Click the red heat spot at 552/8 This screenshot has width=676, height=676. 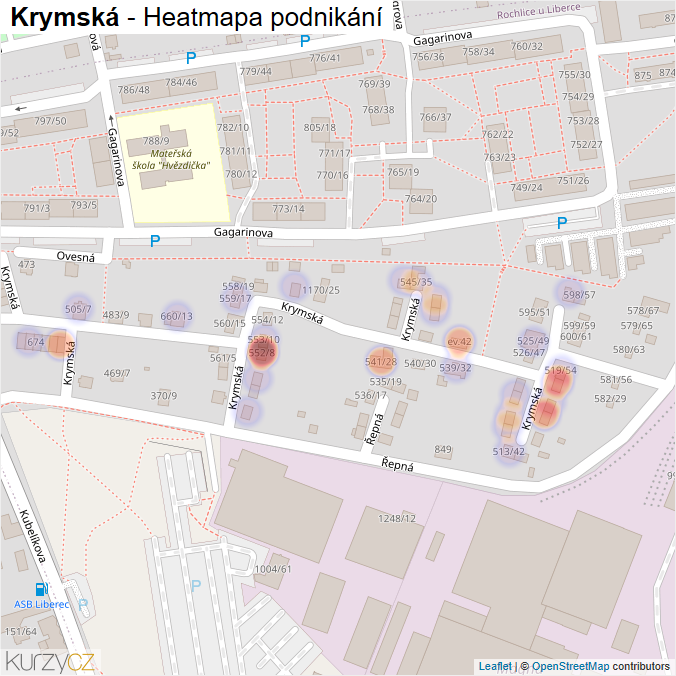click(261, 353)
